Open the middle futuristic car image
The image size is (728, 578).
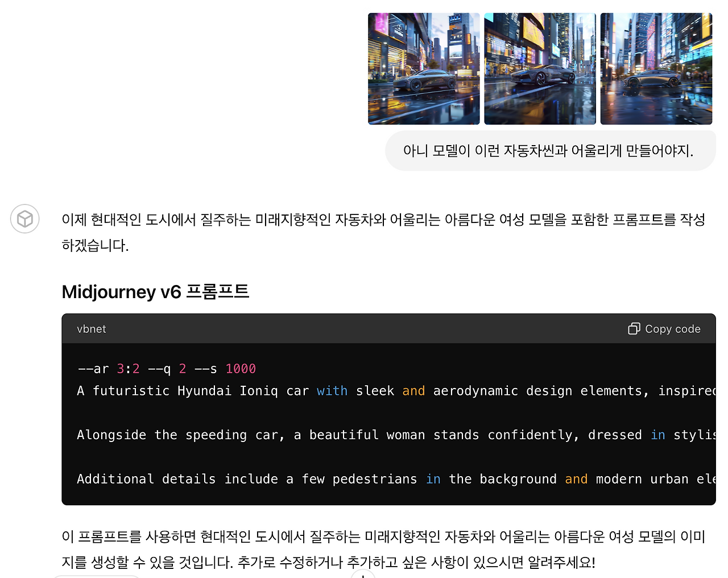tap(540, 68)
